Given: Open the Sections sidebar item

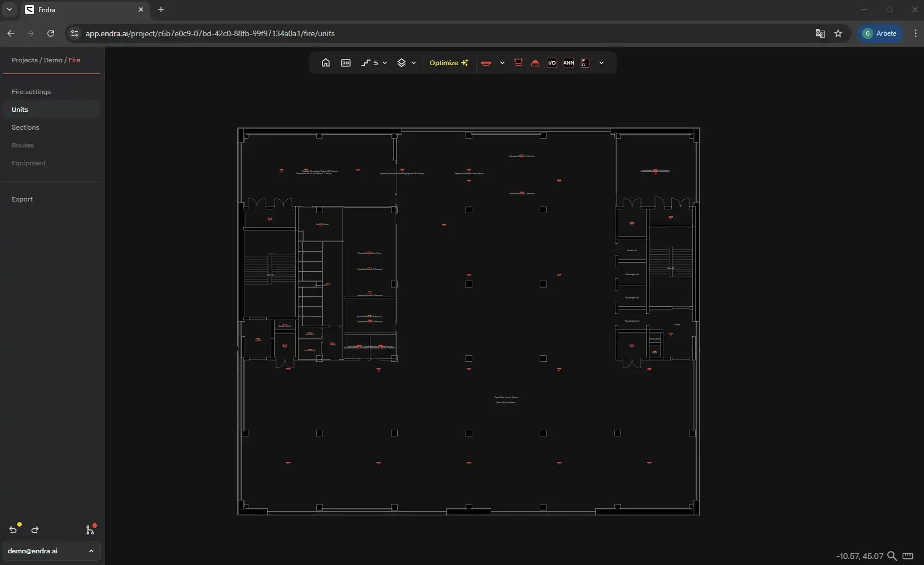Looking at the screenshot, I should pos(26,127).
